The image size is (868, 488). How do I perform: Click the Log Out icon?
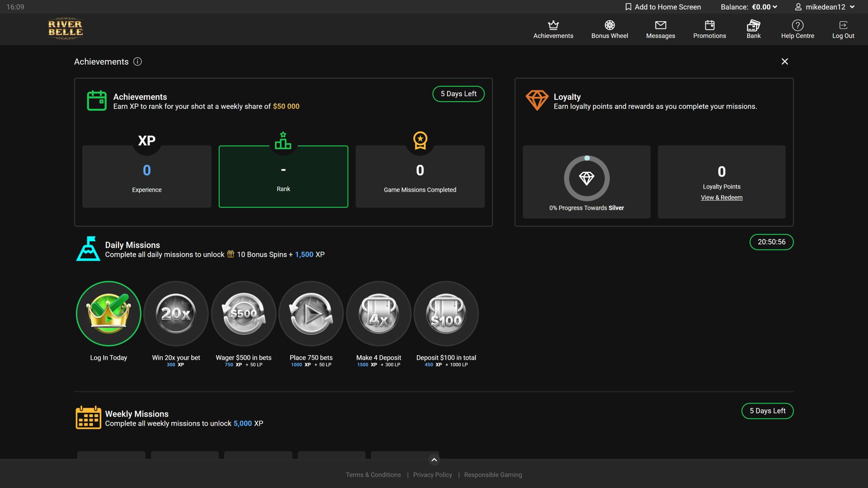coord(843,25)
